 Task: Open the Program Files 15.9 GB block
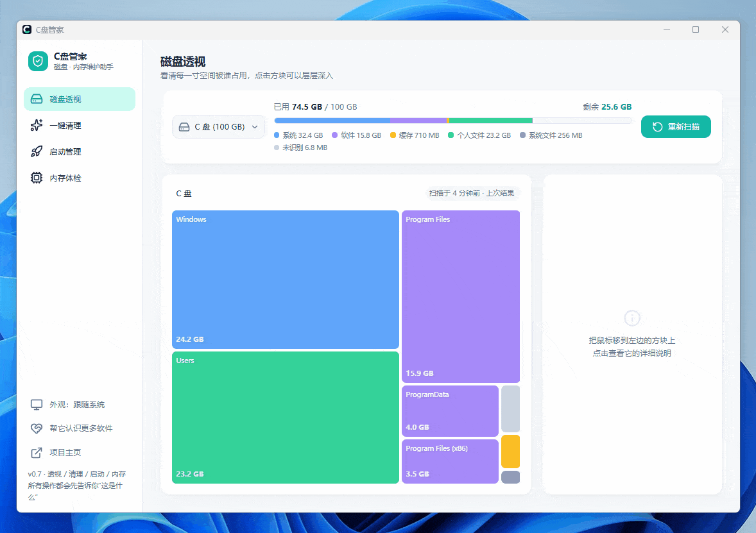coord(460,296)
